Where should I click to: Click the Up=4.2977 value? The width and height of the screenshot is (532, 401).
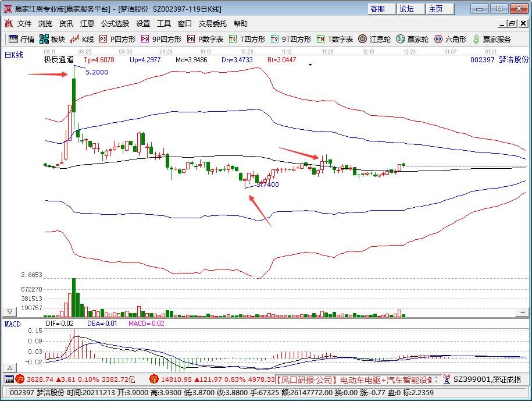coord(145,60)
